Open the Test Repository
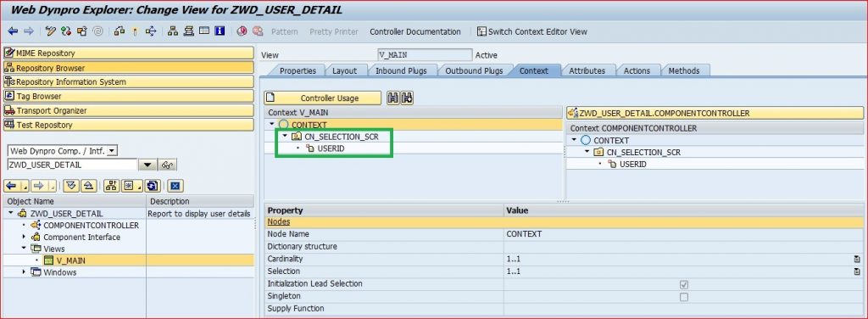Viewport: 868px width, 319px height. (129, 126)
